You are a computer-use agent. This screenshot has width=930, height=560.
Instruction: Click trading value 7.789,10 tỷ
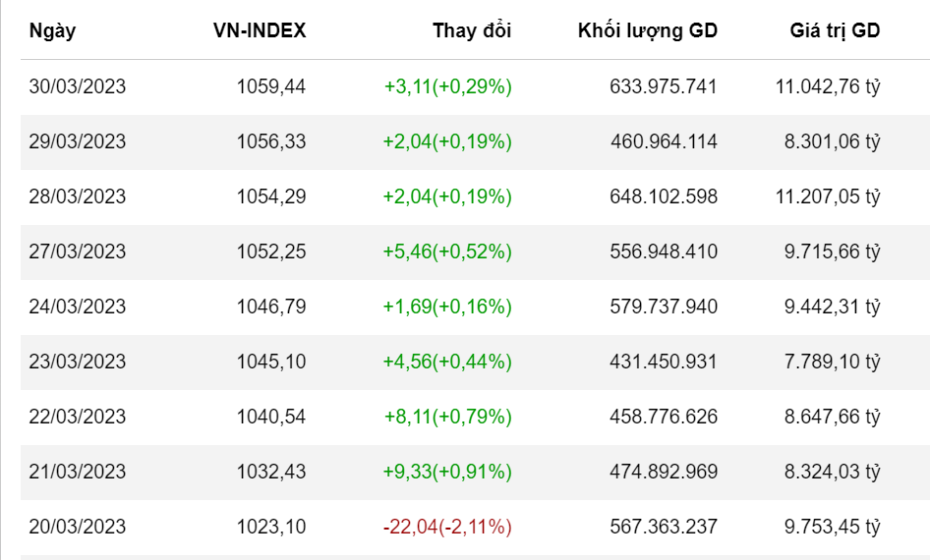tap(832, 363)
